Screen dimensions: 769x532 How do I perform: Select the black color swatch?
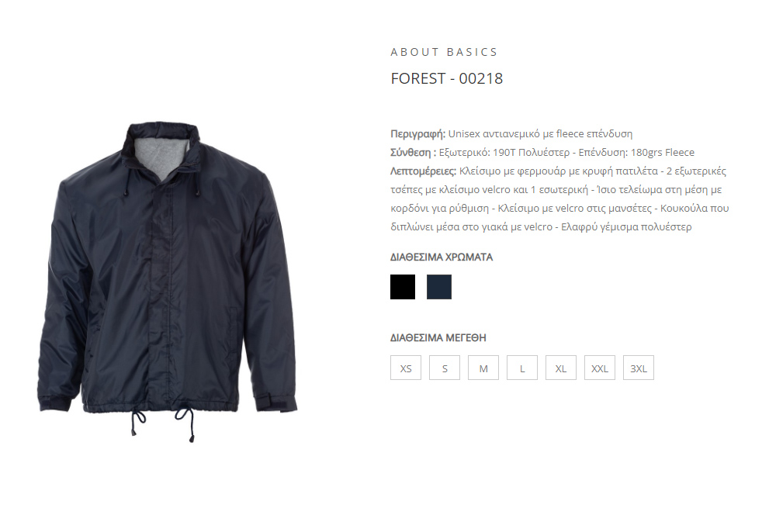403,287
